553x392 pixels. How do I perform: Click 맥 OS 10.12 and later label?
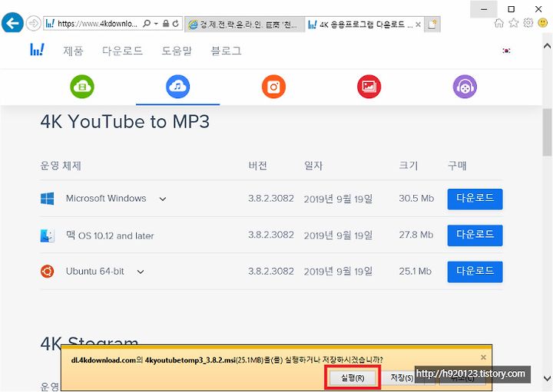[110, 236]
